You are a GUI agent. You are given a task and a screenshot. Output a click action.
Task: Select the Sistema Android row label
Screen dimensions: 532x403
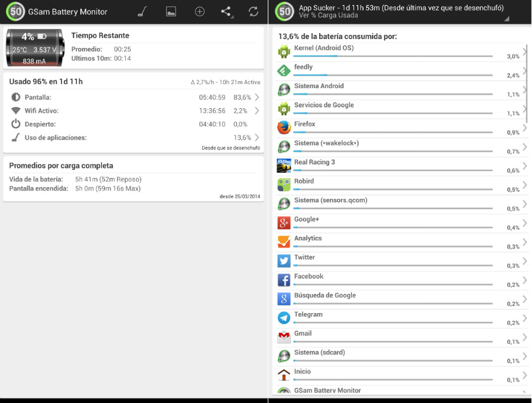click(319, 86)
